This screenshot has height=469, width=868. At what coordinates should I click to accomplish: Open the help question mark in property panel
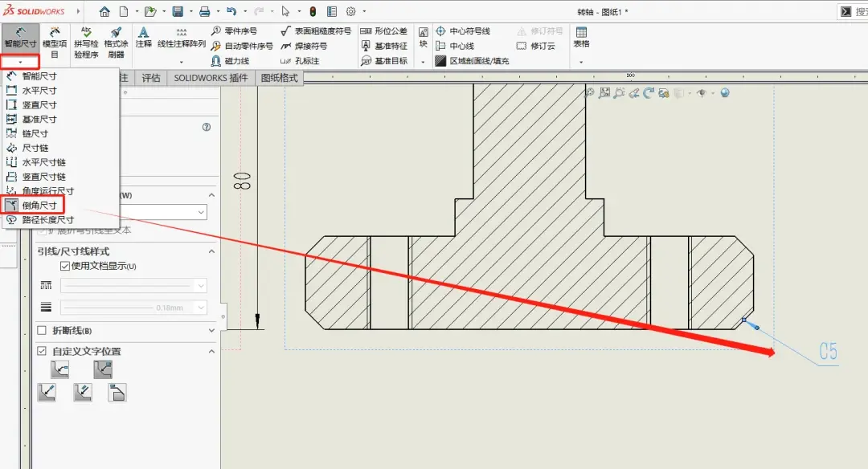207,127
